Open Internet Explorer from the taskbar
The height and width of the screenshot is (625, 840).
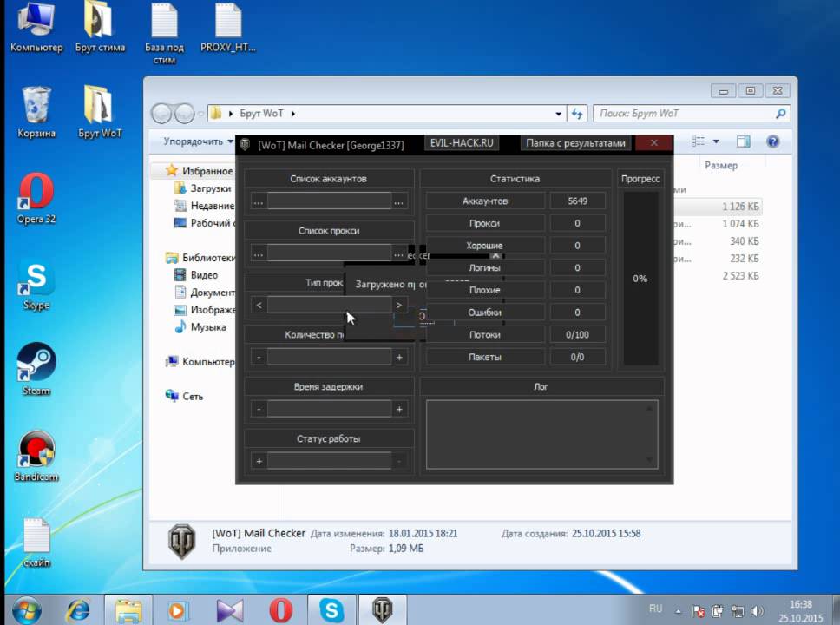tap(78, 610)
